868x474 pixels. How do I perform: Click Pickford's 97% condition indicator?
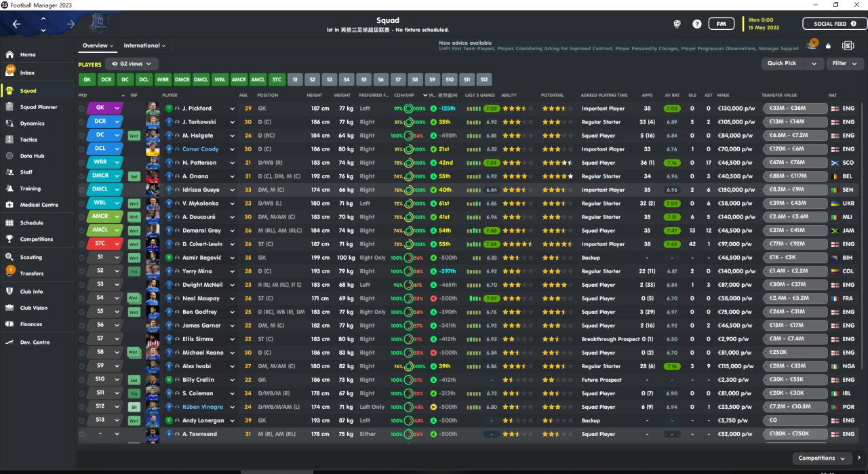(x=398, y=108)
